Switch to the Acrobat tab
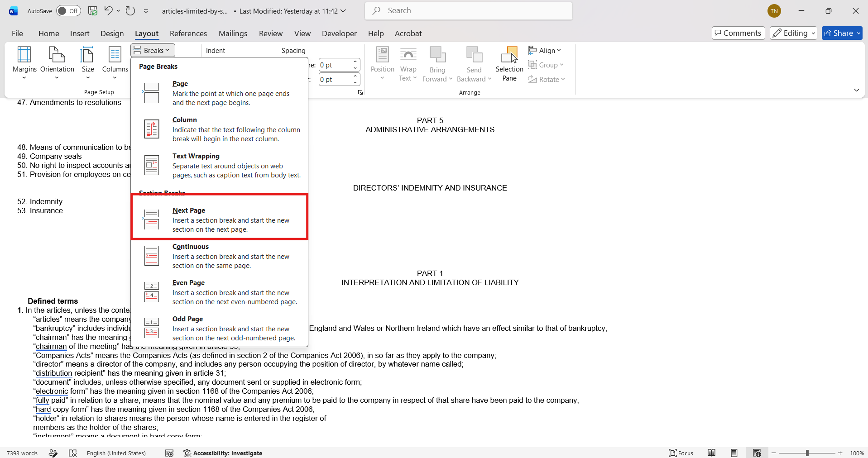Viewport: 868px width, 458px height. pyautogui.click(x=408, y=33)
